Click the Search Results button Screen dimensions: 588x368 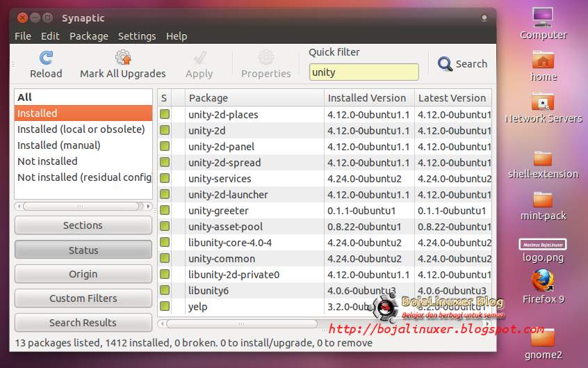[83, 323]
